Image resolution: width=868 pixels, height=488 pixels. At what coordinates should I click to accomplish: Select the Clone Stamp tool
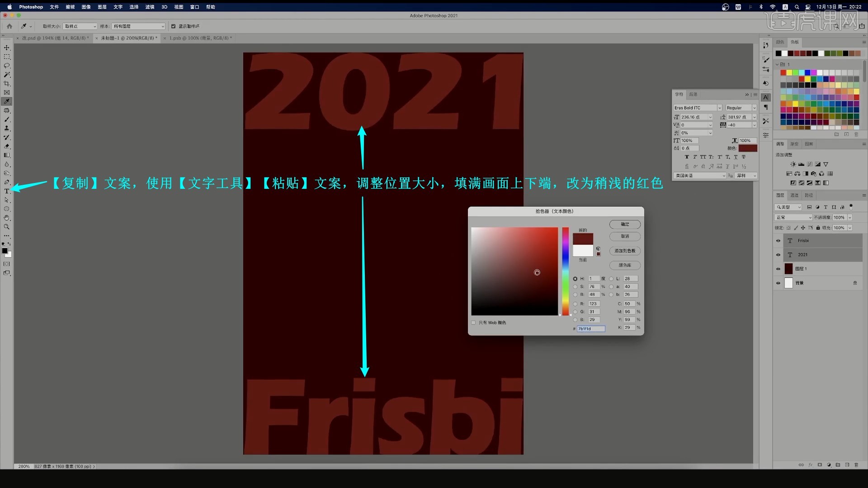click(7, 128)
